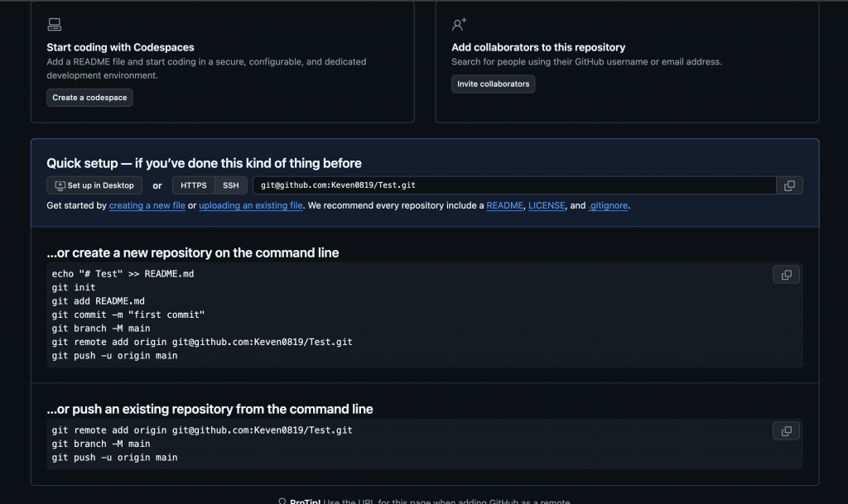Copy the repository SSH URL to clipboard
The image size is (848, 504).
[x=789, y=185]
